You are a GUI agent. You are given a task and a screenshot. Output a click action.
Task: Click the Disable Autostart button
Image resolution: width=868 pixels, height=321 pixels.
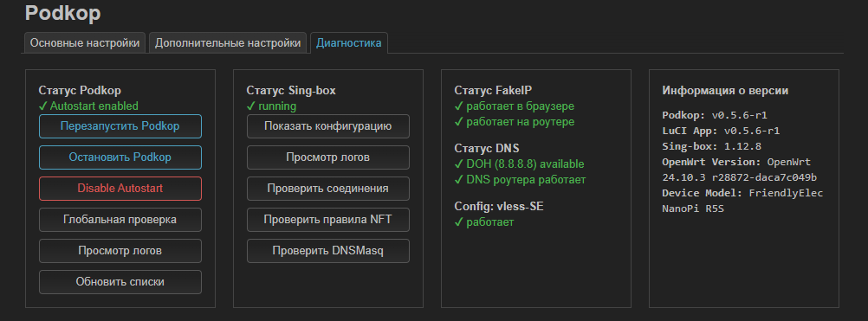pos(120,189)
